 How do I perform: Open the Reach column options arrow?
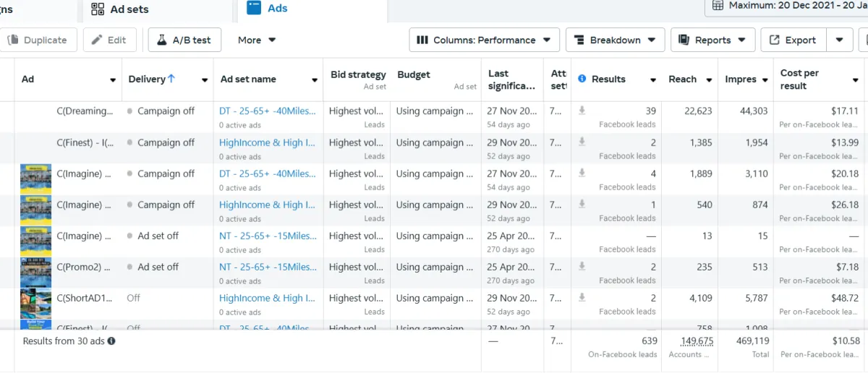point(710,80)
